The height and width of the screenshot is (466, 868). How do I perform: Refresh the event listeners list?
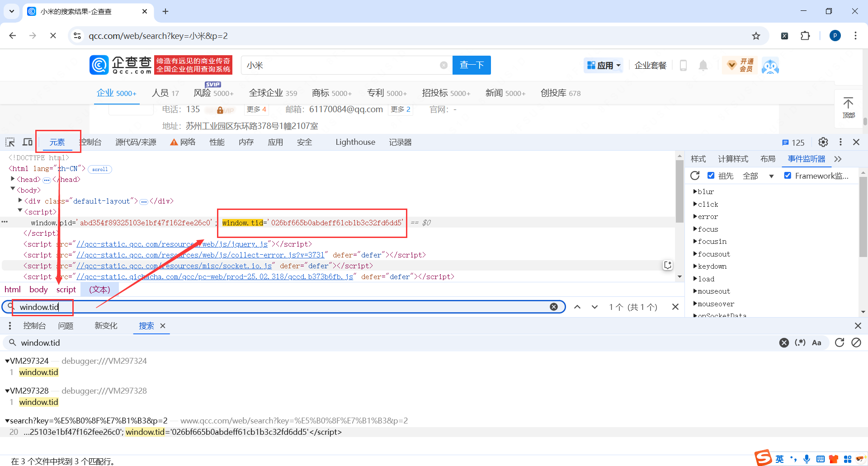pyautogui.click(x=695, y=176)
